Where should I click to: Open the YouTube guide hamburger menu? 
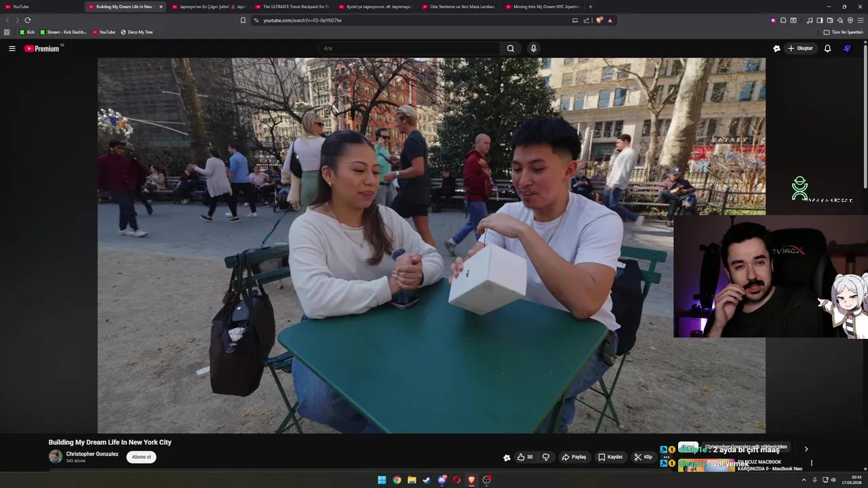(x=12, y=48)
